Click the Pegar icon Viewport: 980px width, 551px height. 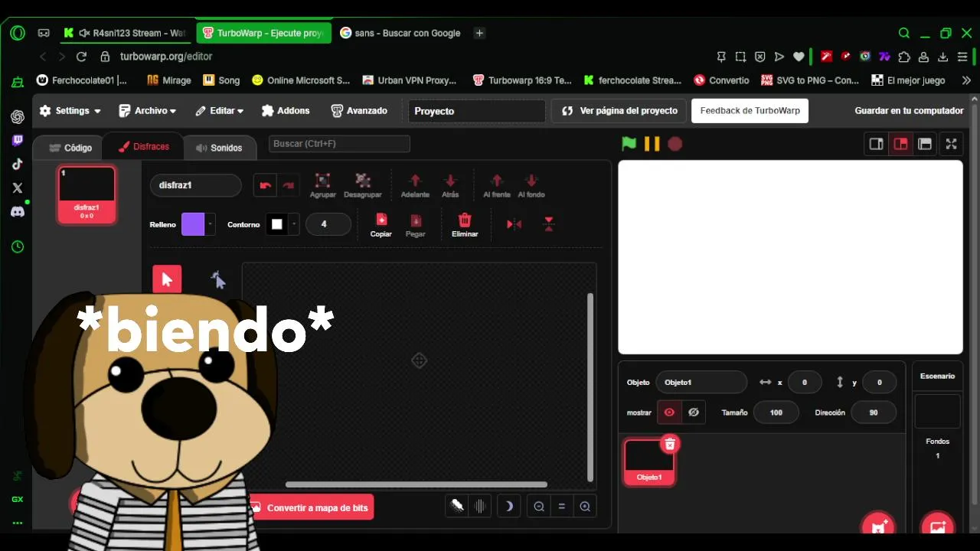(415, 220)
